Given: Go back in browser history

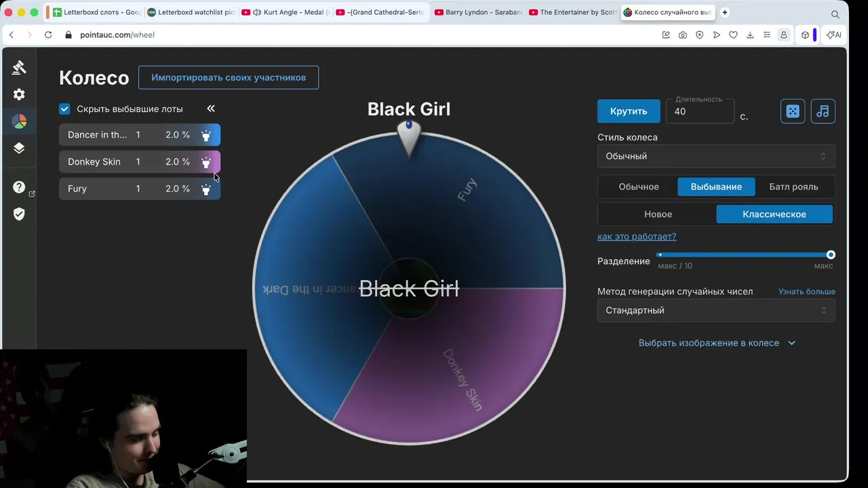Looking at the screenshot, I should click(x=11, y=35).
